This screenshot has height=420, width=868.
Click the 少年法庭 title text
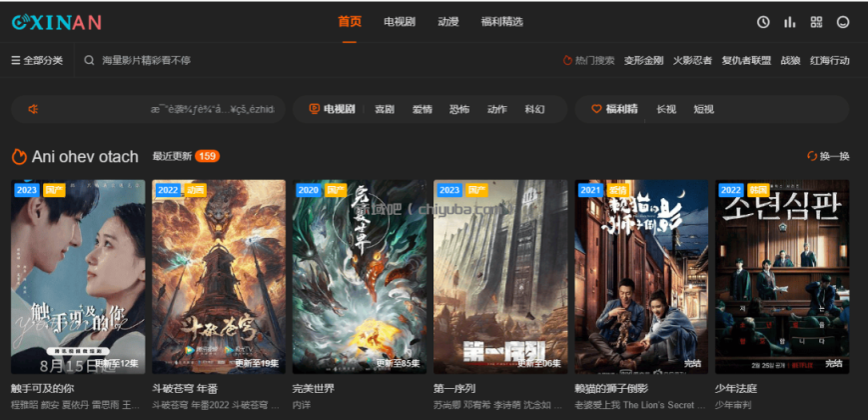(x=736, y=389)
